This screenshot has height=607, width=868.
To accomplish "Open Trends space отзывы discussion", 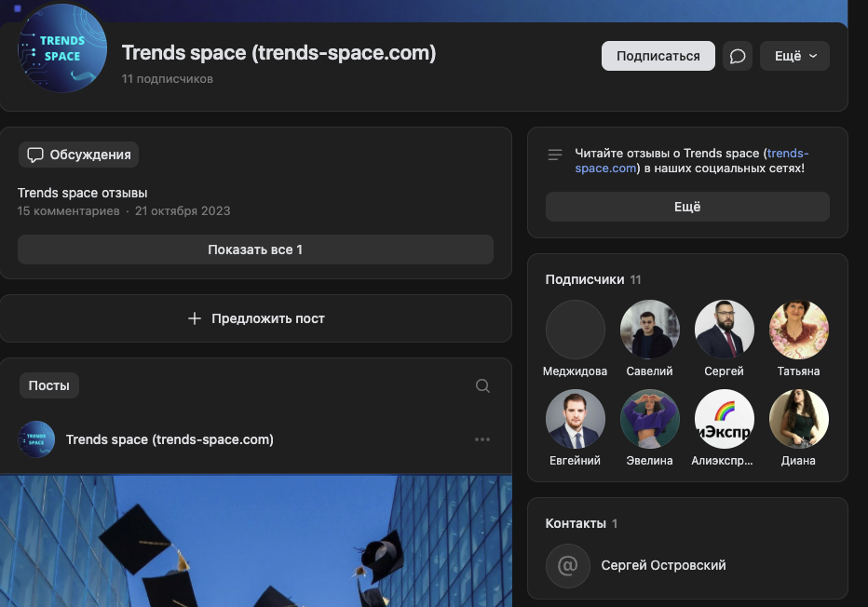I will pos(83,193).
